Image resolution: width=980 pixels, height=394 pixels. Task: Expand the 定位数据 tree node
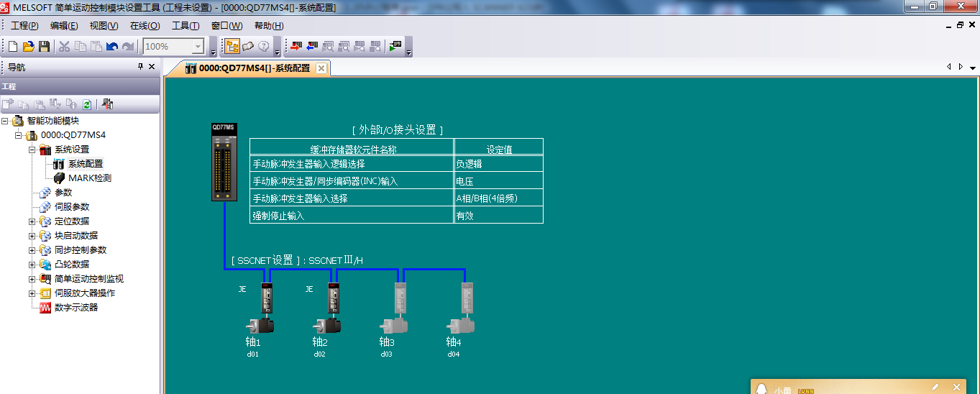(32, 221)
